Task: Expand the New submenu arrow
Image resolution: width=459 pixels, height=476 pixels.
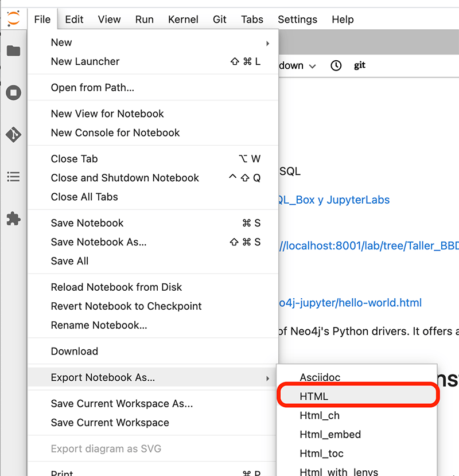Action: (x=267, y=44)
